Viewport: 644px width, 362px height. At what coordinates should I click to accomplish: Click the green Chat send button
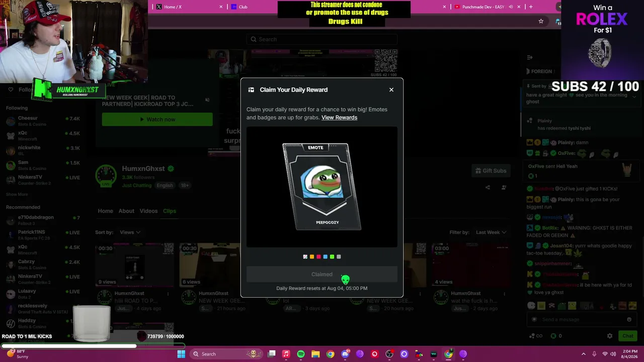point(627,336)
